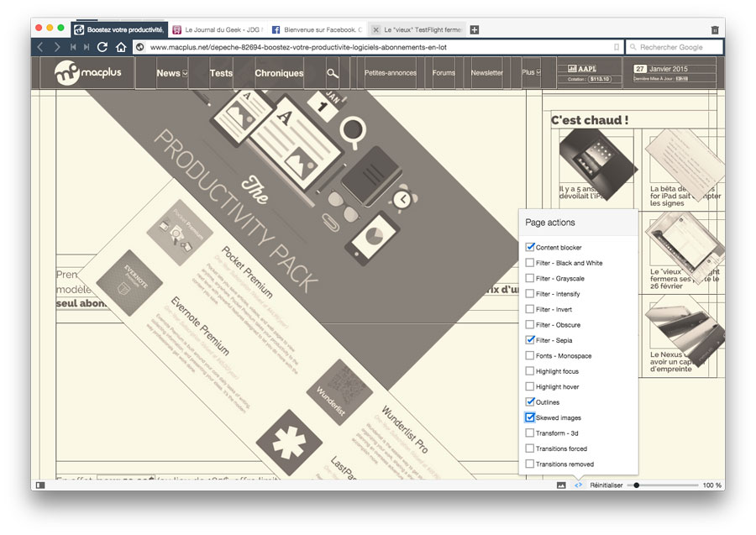Enable Highlight focus
This screenshot has width=756, height=535.
click(530, 371)
